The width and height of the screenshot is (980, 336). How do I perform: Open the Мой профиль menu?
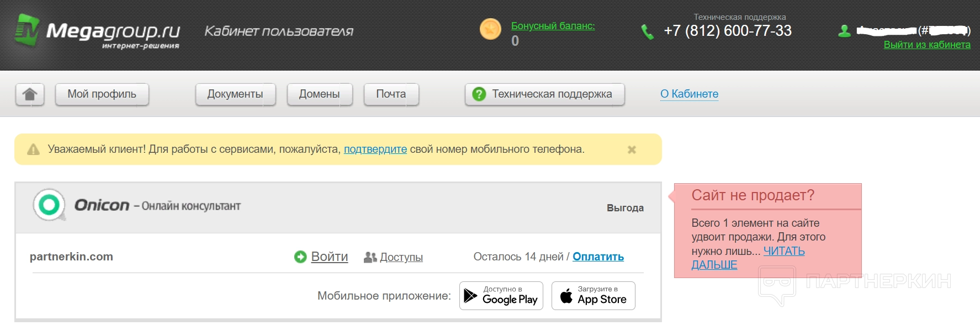point(102,94)
